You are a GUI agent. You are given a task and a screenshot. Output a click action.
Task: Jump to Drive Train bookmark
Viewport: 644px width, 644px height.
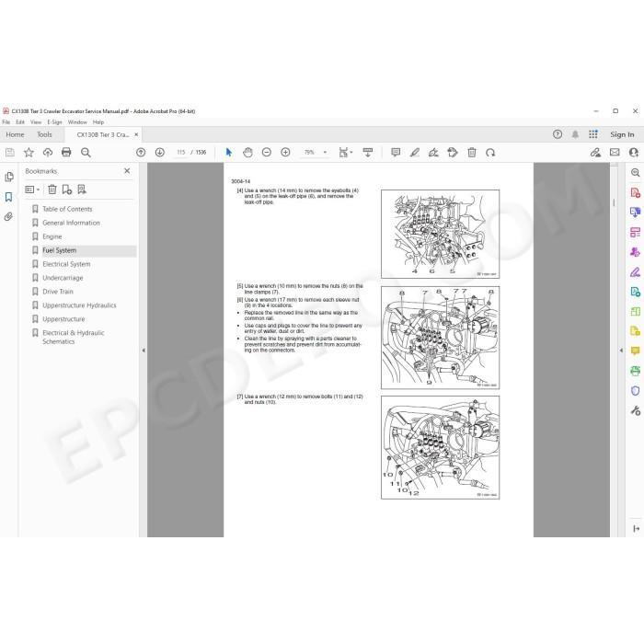58,292
